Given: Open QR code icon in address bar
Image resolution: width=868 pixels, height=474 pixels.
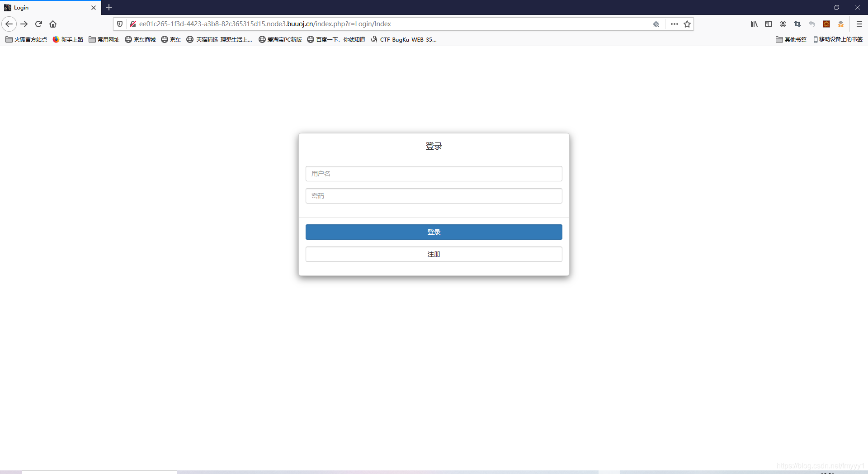Looking at the screenshot, I should click(x=656, y=24).
